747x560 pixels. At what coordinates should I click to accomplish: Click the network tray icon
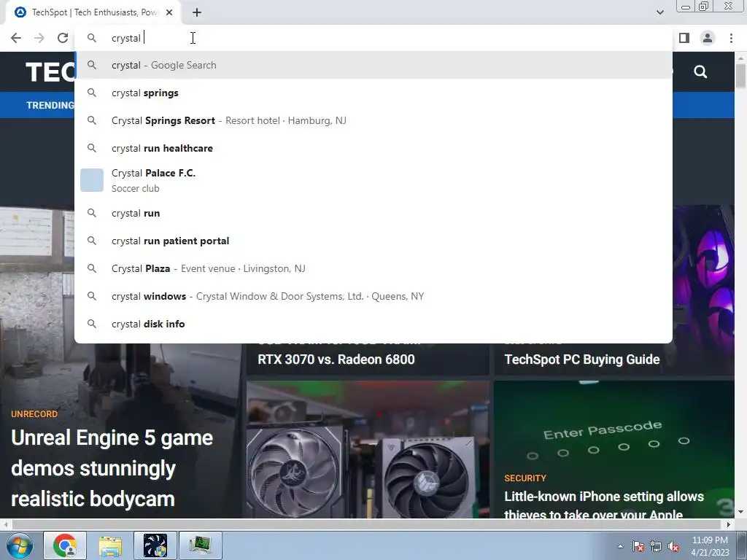pos(656,546)
